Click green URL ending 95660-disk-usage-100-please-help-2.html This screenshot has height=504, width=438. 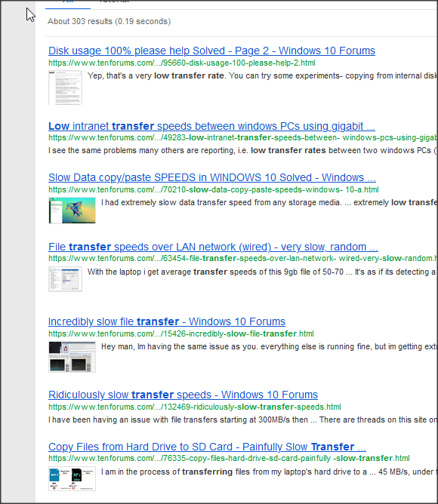pyautogui.click(x=182, y=63)
